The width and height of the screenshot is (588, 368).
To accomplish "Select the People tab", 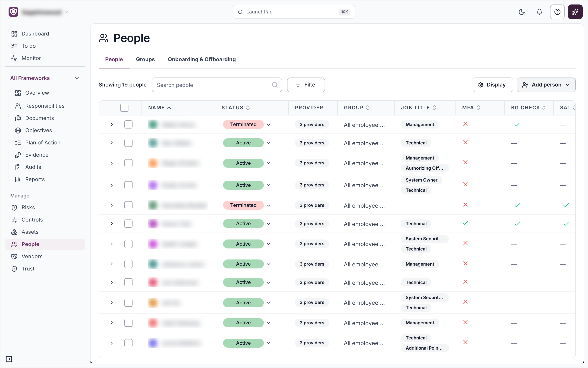I will tap(114, 59).
